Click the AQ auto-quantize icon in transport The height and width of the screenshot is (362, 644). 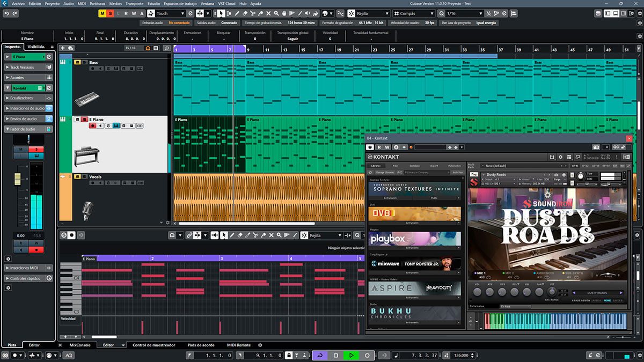coord(69,355)
